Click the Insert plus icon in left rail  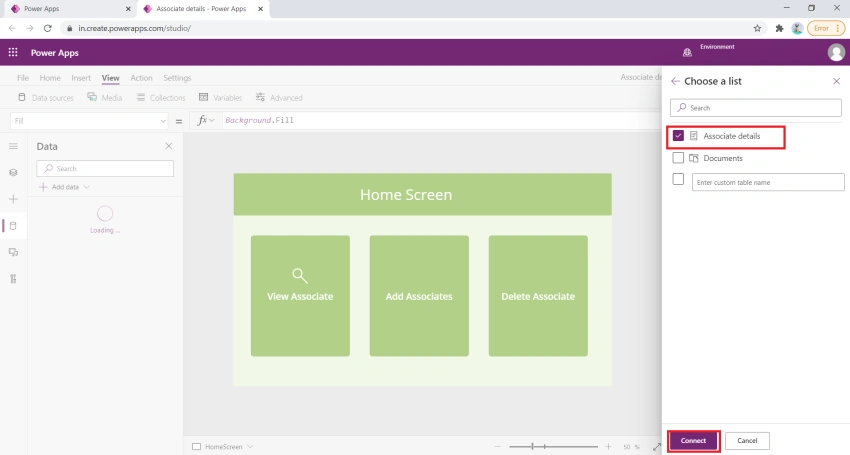pyautogui.click(x=13, y=199)
